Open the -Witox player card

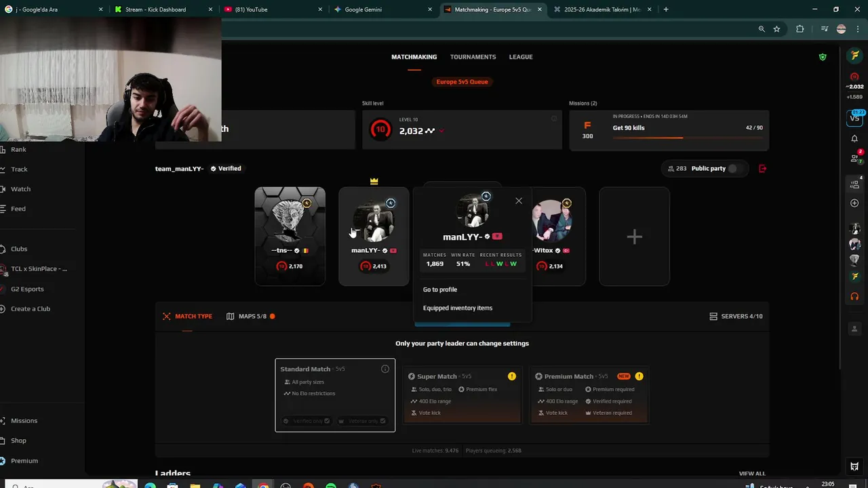[558, 237]
